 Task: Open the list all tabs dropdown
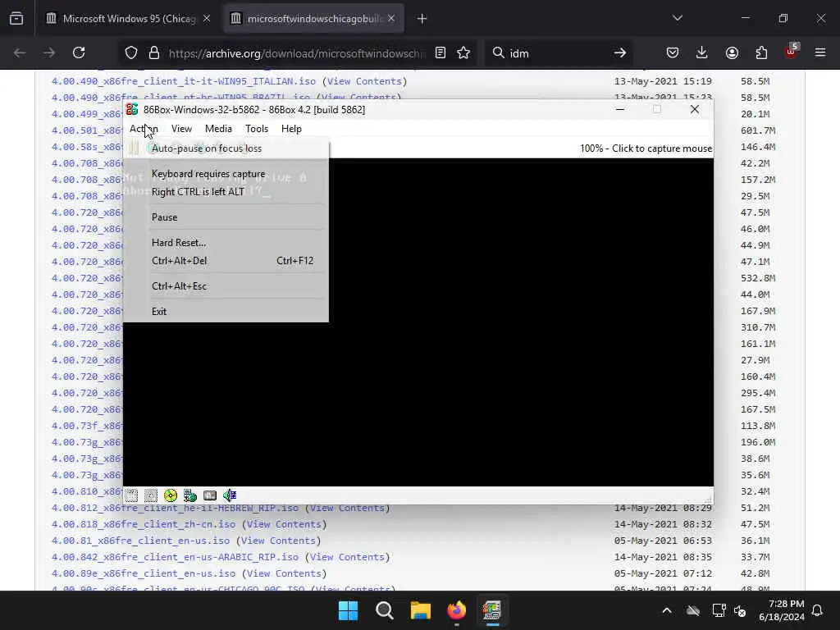click(x=677, y=18)
